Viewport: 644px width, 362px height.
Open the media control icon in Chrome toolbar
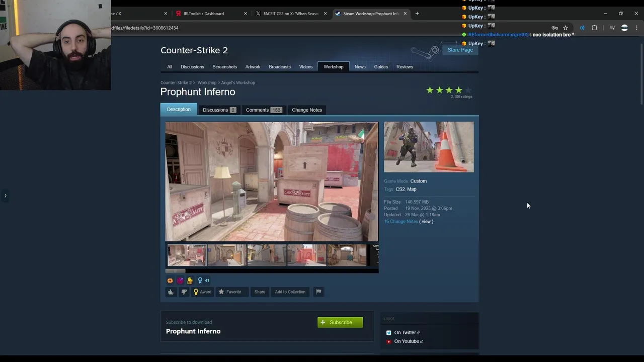pyautogui.click(x=612, y=28)
